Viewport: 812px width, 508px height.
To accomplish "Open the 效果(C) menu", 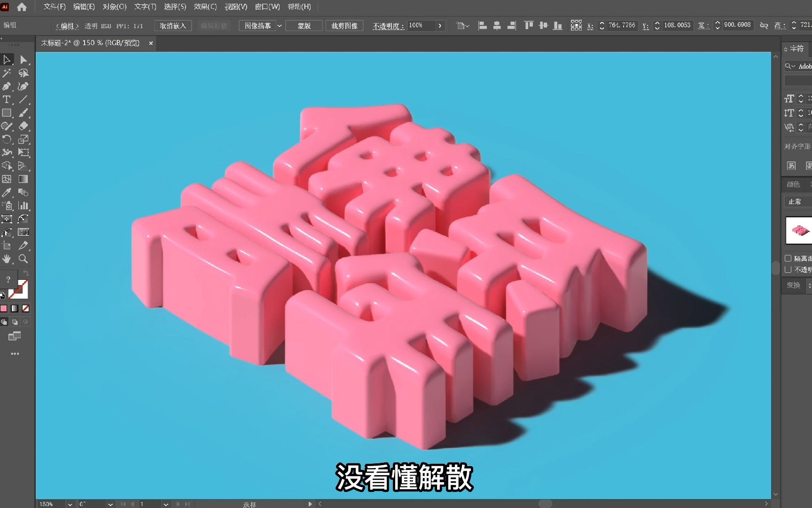I will (205, 7).
